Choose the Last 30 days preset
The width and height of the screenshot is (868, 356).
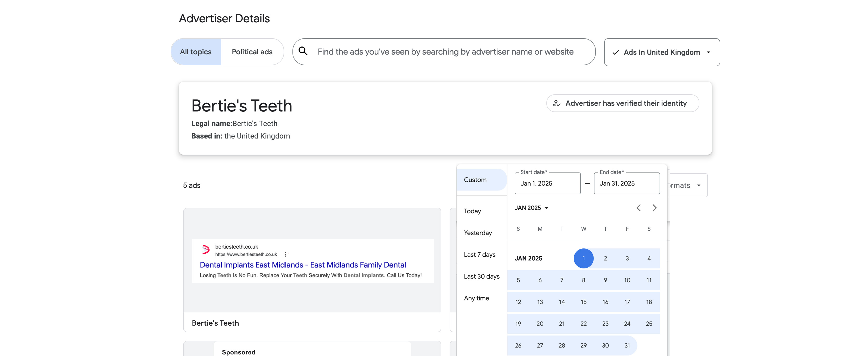[x=482, y=276]
